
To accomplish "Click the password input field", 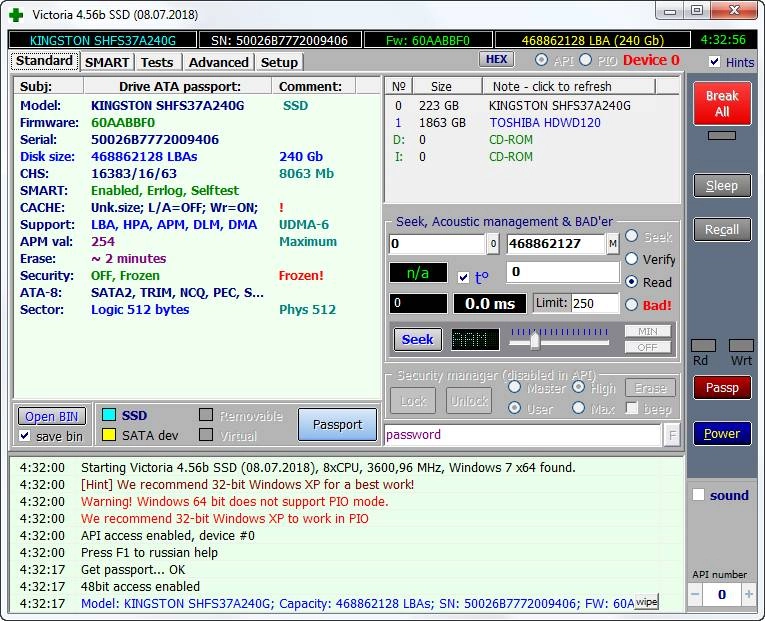I will [x=523, y=435].
